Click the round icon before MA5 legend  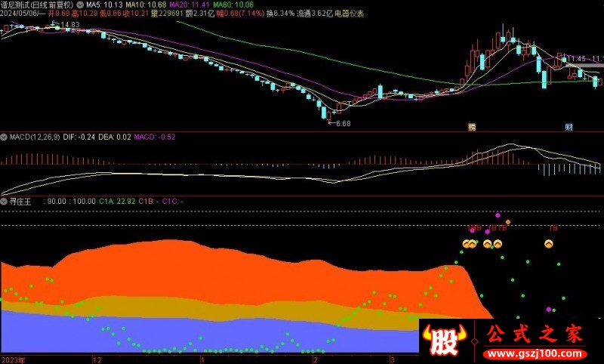click(x=81, y=5)
